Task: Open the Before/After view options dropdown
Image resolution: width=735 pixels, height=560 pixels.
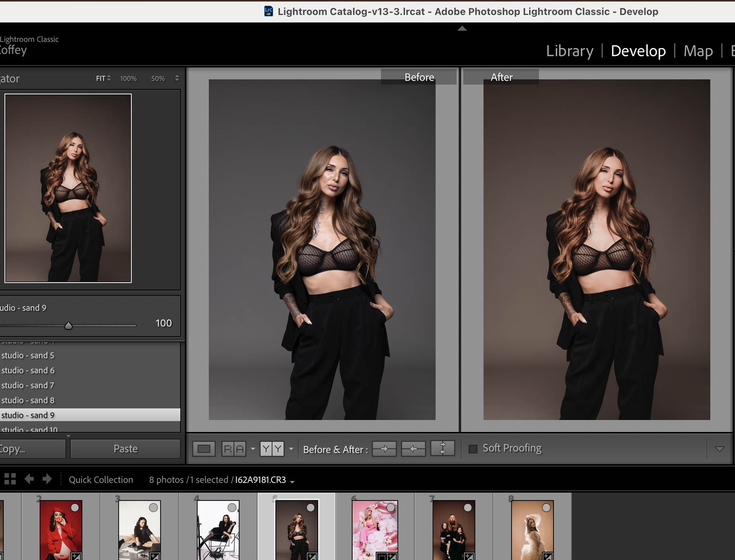Action: [291, 449]
